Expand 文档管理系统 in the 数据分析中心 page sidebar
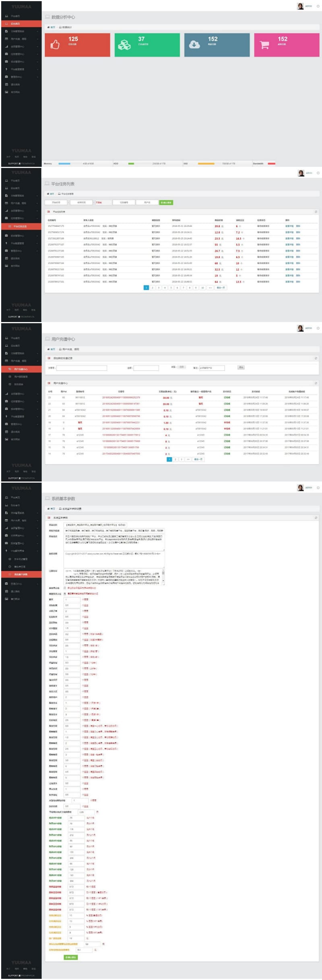Image resolution: width=322 pixels, height=980 pixels. (x=20, y=31)
